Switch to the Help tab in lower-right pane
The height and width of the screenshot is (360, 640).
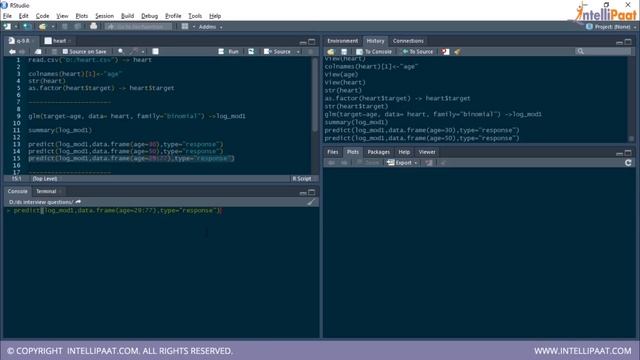click(404, 152)
